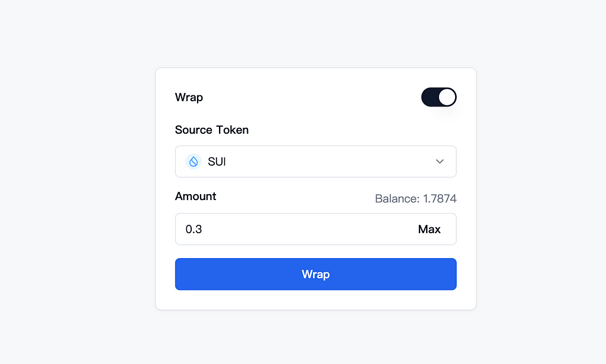This screenshot has width=606, height=364.
Task: Click the 0.3 value in amount box
Action: click(x=194, y=229)
